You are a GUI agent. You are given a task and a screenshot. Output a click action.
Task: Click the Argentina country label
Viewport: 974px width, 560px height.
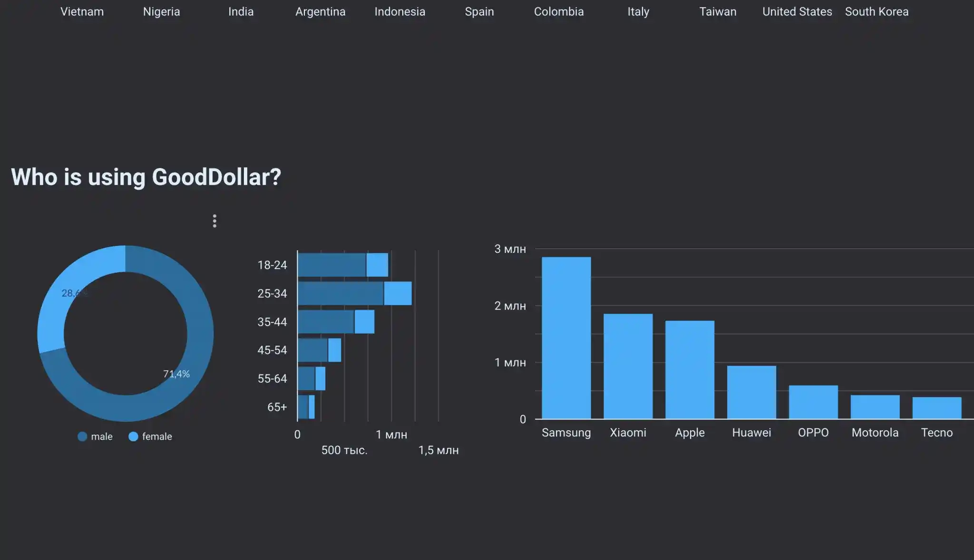pyautogui.click(x=321, y=11)
